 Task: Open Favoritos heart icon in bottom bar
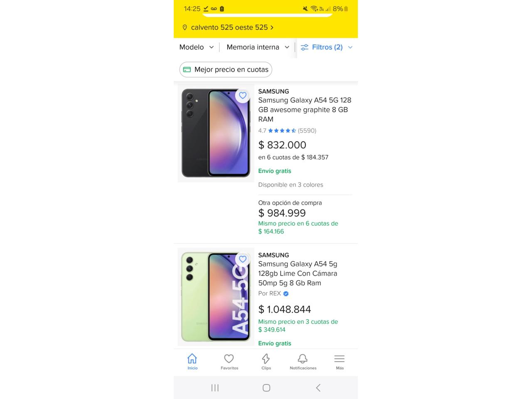pyautogui.click(x=229, y=359)
